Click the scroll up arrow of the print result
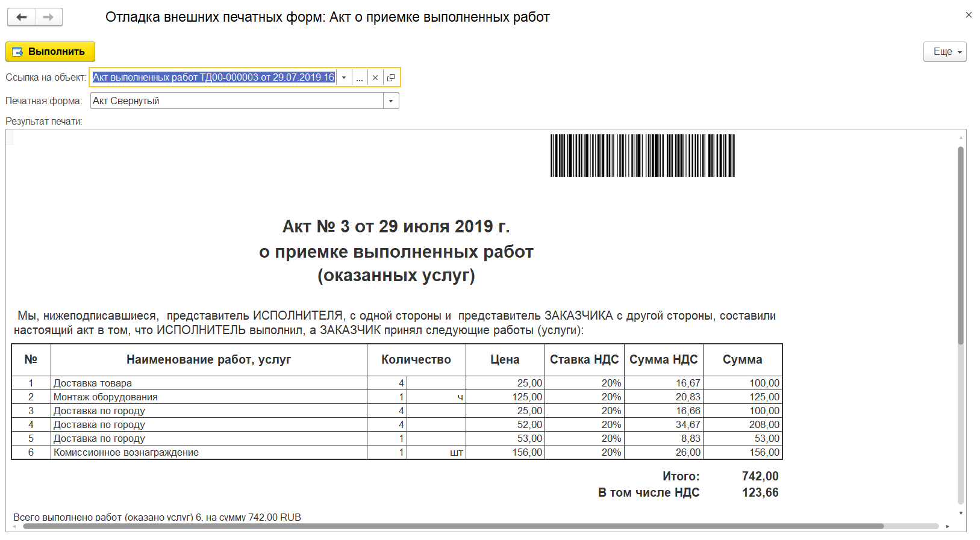 tap(961, 138)
